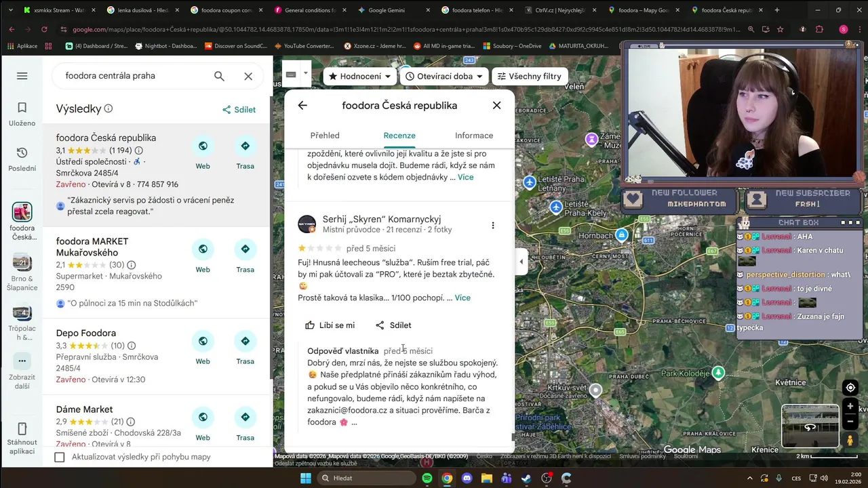The image size is (868, 488).
Task: Open the Nightbot Dashboard bookmark
Action: [167, 45]
